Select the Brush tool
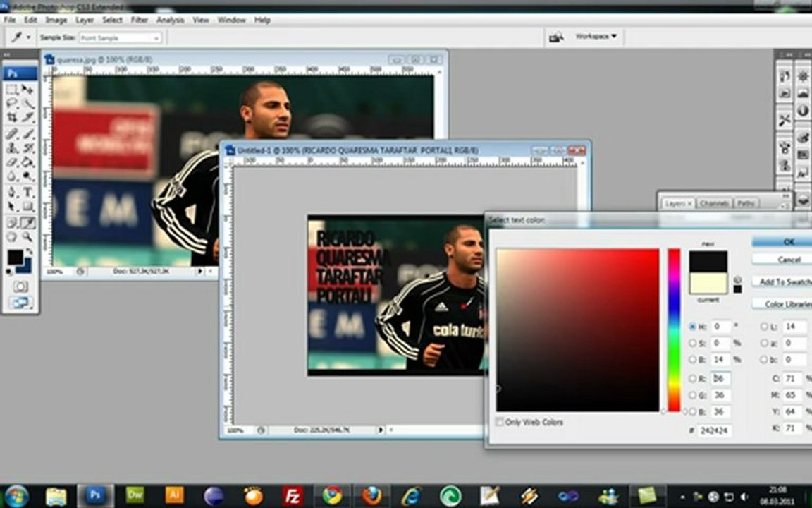812x508 pixels. coord(27,134)
